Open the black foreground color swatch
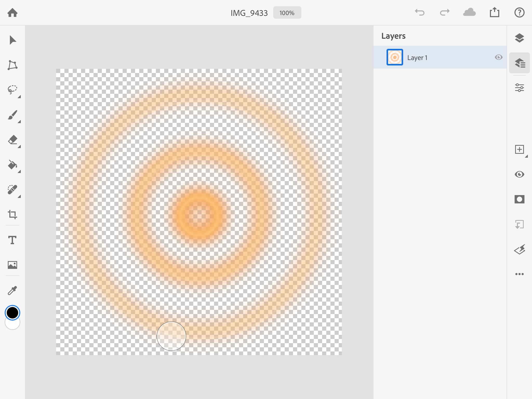The height and width of the screenshot is (399, 532). [x=12, y=312]
